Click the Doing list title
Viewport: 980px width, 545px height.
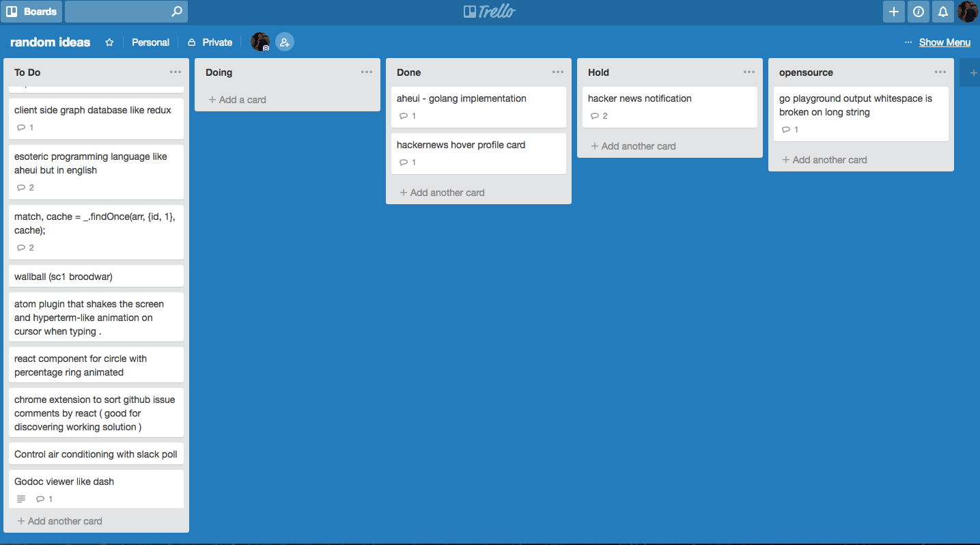[219, 72]
